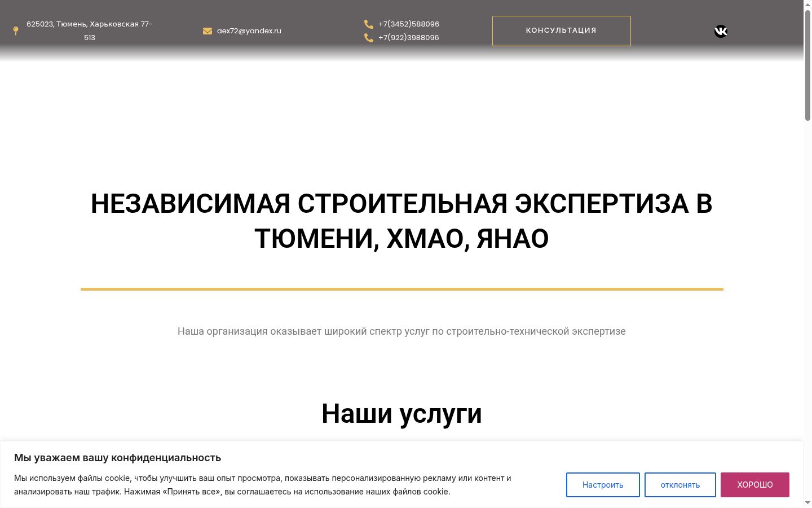The width and height of the screenshot is (812, 508).
Task: Click the phone icon beside +7(922)3988096
Action: coord(369,38)
